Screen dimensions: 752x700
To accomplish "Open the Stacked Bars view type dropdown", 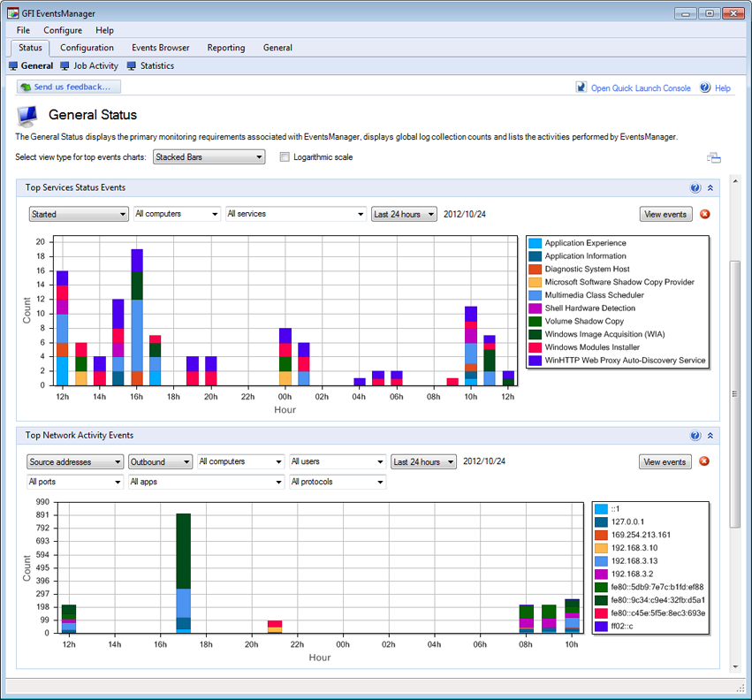I will click(209, 157).
